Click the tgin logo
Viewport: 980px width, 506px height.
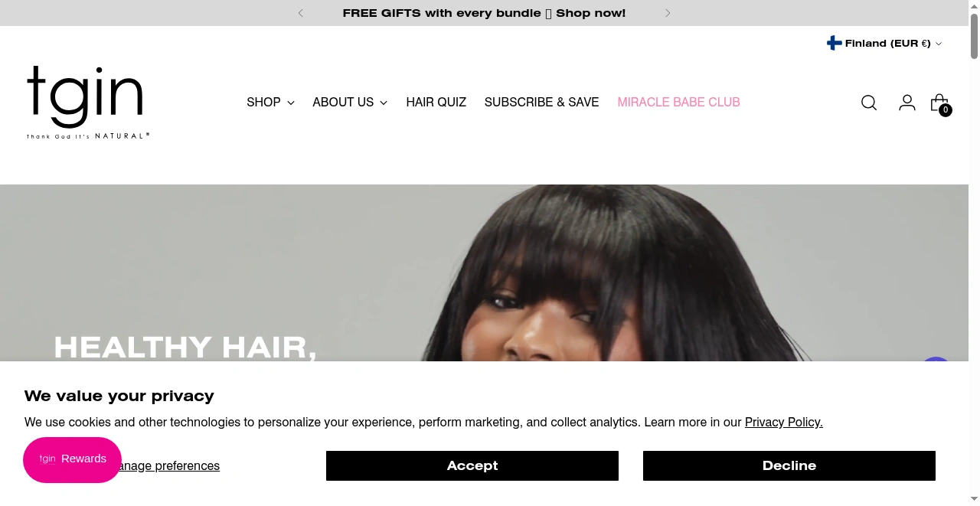click(x=88, y=103)
